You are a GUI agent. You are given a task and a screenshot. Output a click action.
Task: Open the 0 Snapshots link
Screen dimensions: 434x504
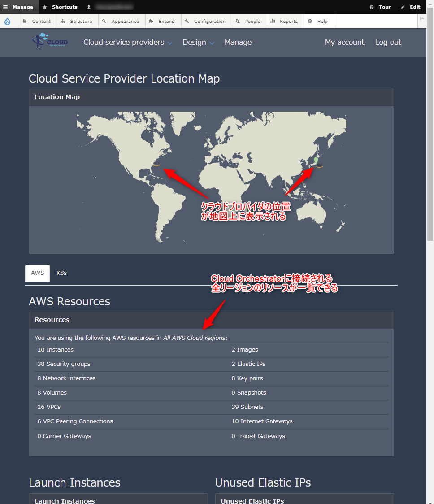click(249, 393)
